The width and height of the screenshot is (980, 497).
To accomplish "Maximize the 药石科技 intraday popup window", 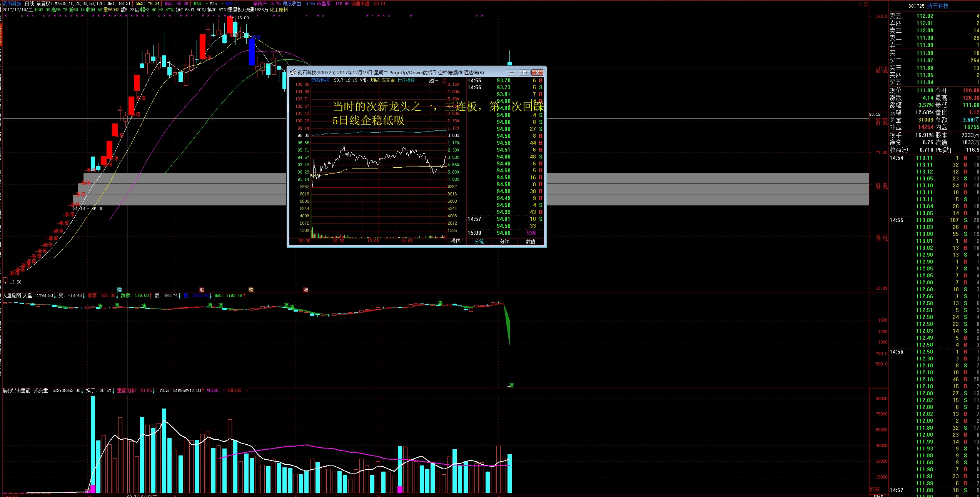I will [524, 72].
